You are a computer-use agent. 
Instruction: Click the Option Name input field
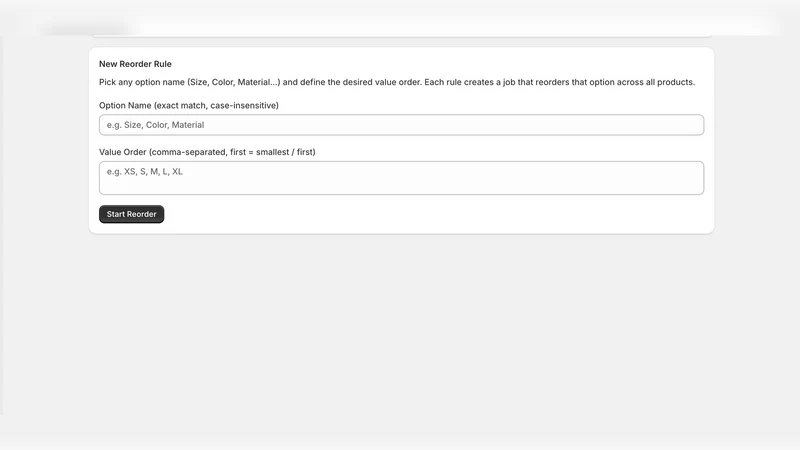pos(401,125)
